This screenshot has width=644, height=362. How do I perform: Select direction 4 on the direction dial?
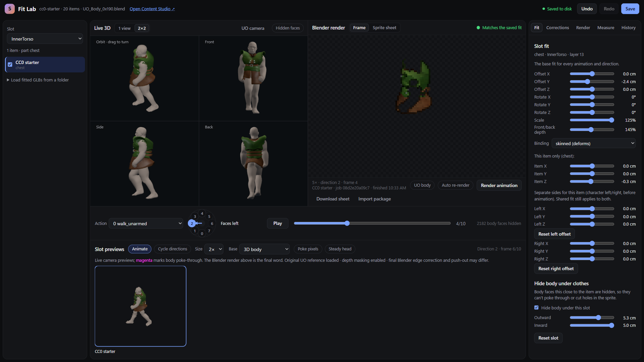coord(202,214)
